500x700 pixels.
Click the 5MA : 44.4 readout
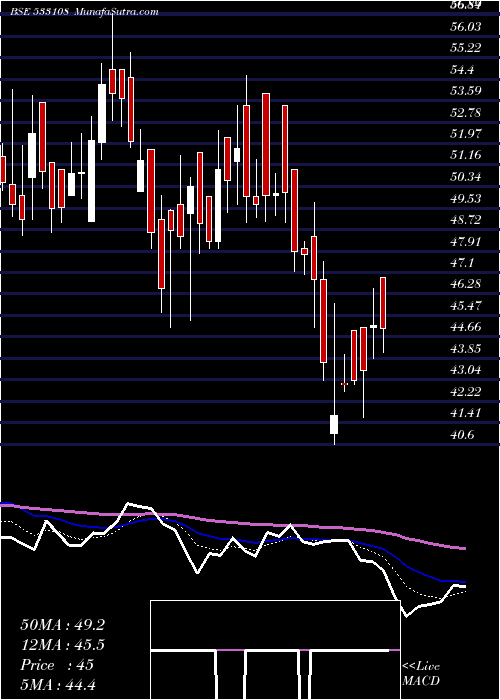pyautogui.click(x=58, y=685)
